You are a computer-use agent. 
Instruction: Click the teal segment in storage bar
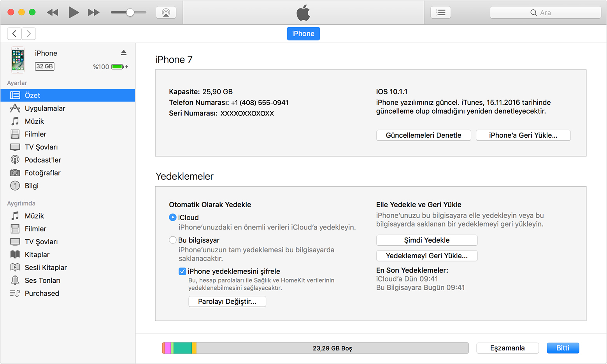coord(182,348)
